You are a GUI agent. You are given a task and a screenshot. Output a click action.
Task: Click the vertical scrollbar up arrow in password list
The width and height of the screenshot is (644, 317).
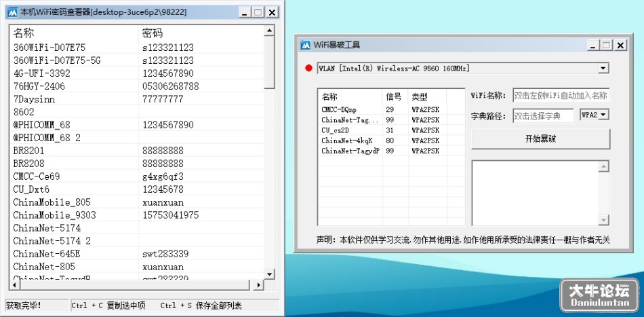click(269, 31)
